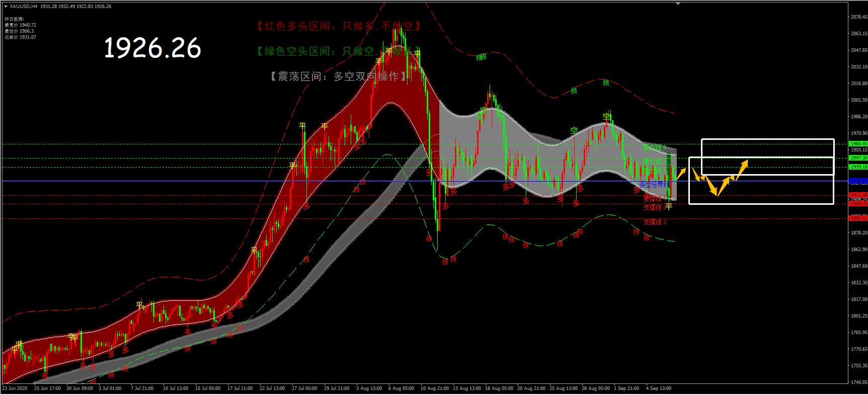Click the 支撑线 3 red label
The width and height of the screenshot is (868, 395).
coord(655,222)
